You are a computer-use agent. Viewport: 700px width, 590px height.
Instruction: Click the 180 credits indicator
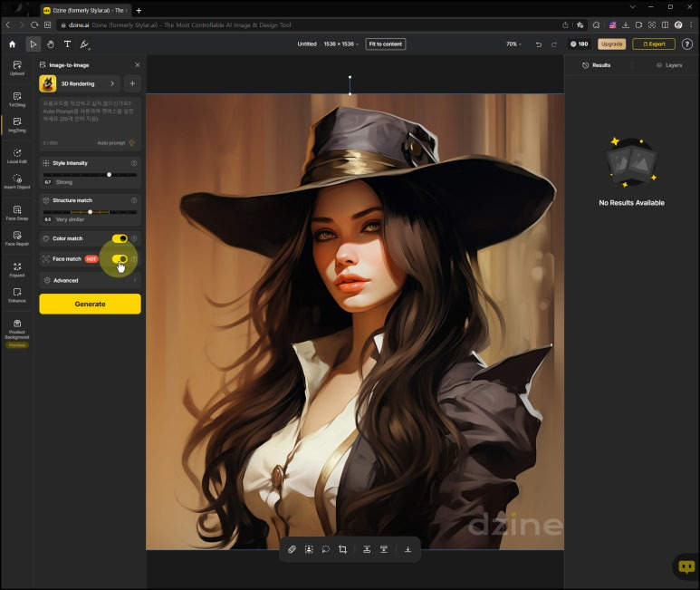click(x=579, y=44)
